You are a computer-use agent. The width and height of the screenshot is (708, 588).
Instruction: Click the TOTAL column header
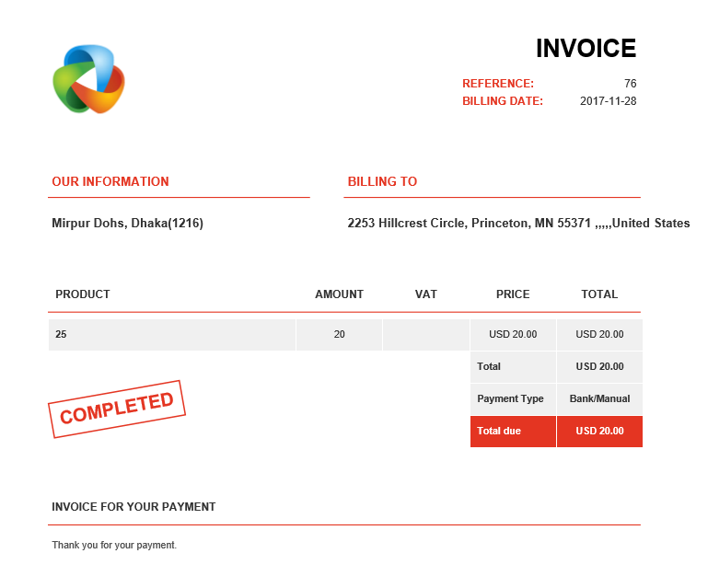pos(599,294)
